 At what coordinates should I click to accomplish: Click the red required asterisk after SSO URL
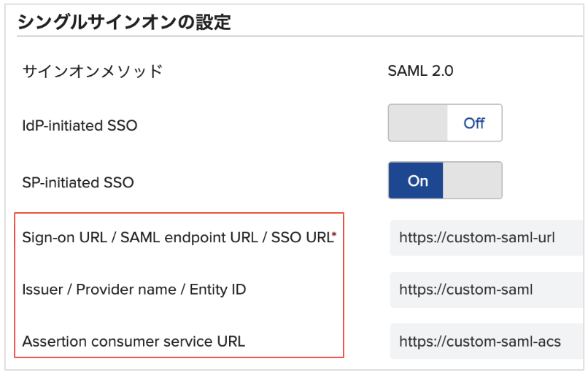click(x=335, y=235)
